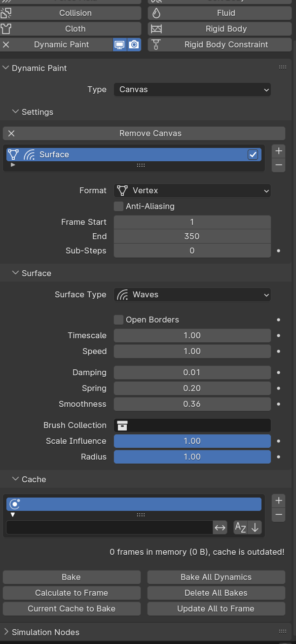Add a new surface with the plus button
Viewport: 296px width, 644px height.
coord(278,151)
